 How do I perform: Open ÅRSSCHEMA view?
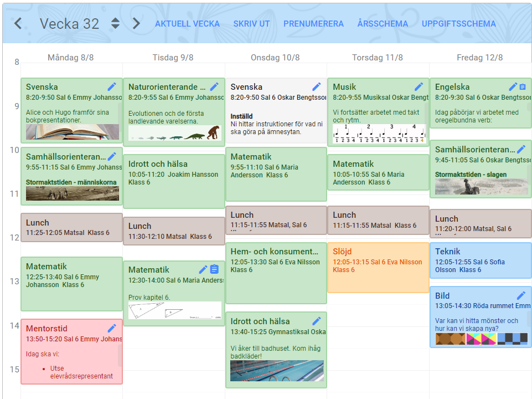(383, 24)
